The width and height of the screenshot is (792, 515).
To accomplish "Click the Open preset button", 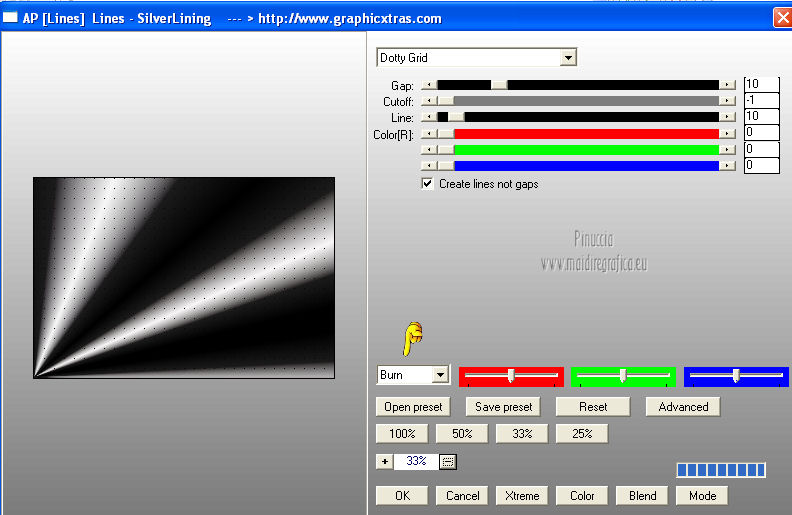I will point(413,407).
